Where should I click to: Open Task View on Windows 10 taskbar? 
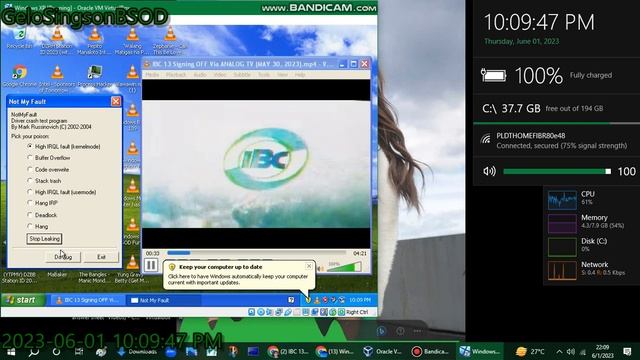pyautogui.click(x=79, y=351)
